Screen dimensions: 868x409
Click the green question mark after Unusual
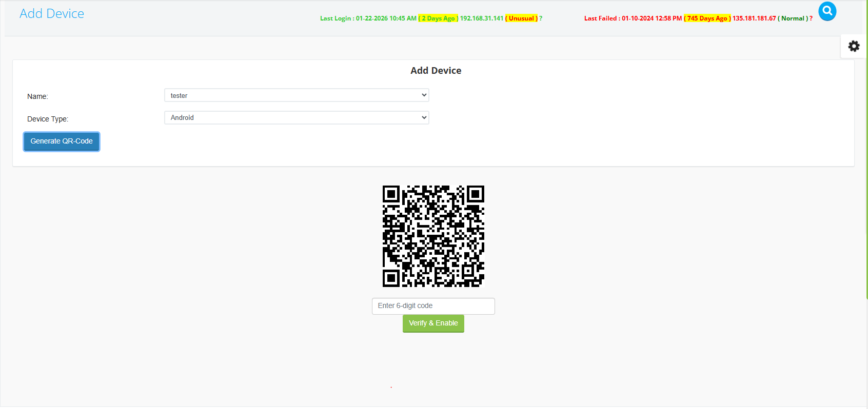point(541,18)
